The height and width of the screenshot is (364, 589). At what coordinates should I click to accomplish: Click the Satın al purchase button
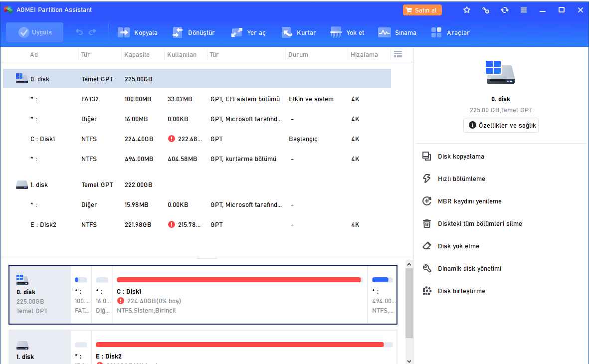click(421, 10)
